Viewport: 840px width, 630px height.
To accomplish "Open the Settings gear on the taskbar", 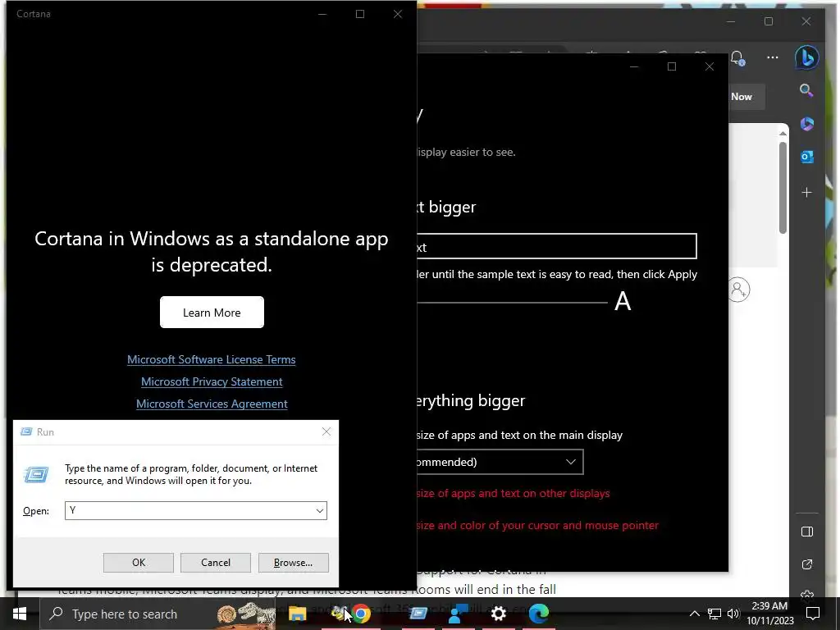I will point(498,614).
